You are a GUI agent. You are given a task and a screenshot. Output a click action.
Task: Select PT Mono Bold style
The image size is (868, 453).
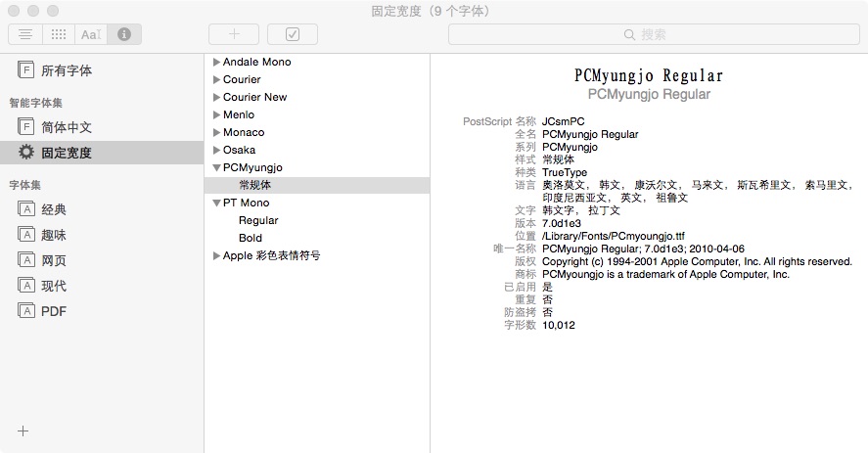(x=251, y=238)
